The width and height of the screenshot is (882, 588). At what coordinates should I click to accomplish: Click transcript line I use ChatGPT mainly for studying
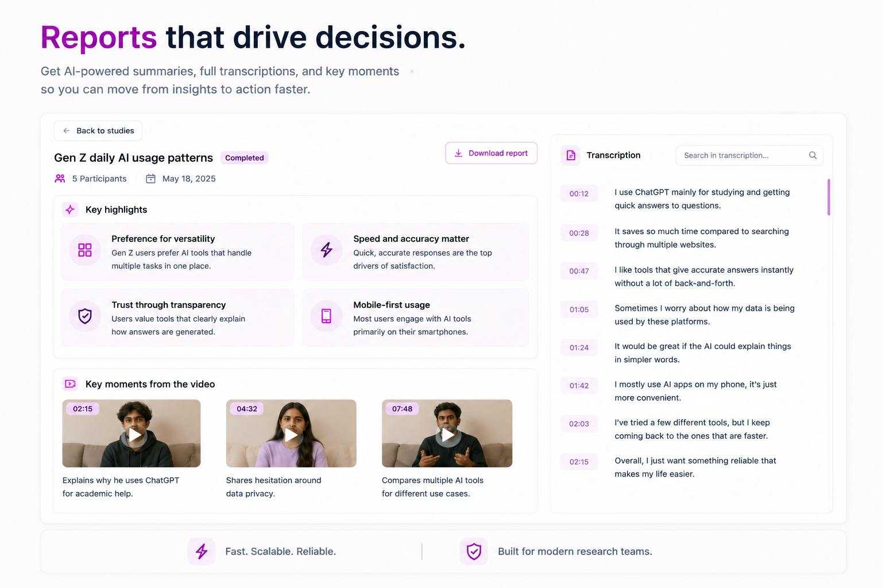pos(702,199)
